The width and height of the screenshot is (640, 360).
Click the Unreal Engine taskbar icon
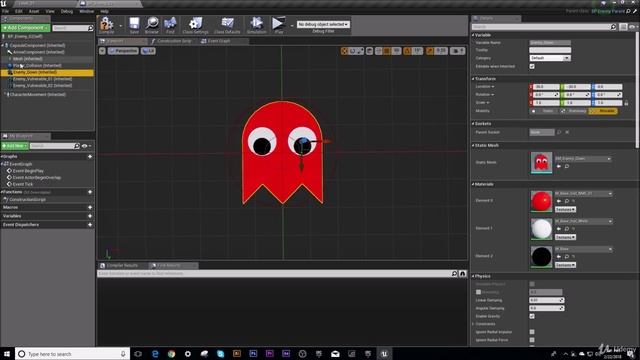point(384,354)
